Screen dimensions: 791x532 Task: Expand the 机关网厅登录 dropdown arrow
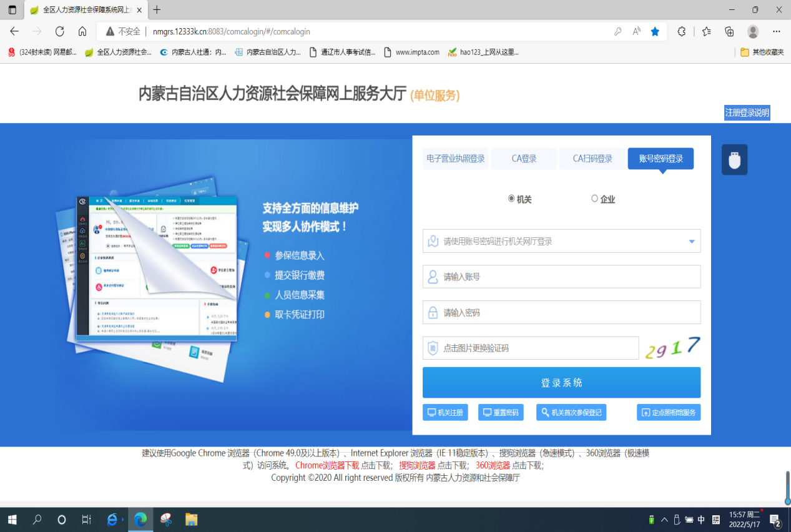[692, 242]
